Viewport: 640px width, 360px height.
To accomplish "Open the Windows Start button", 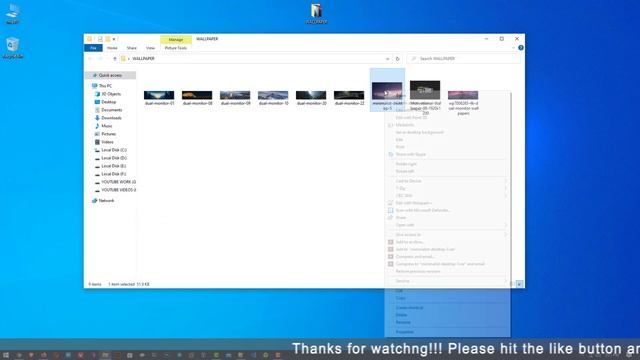I will (x=6, y=356).
